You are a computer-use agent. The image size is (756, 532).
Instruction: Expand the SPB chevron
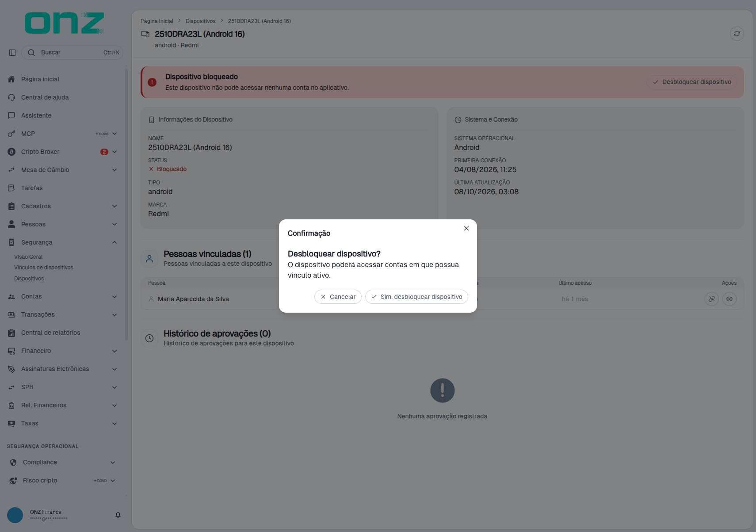115,387
